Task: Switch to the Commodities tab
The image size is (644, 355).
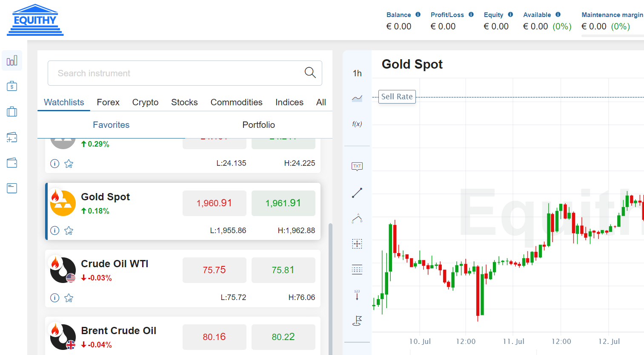Action: 236,102
